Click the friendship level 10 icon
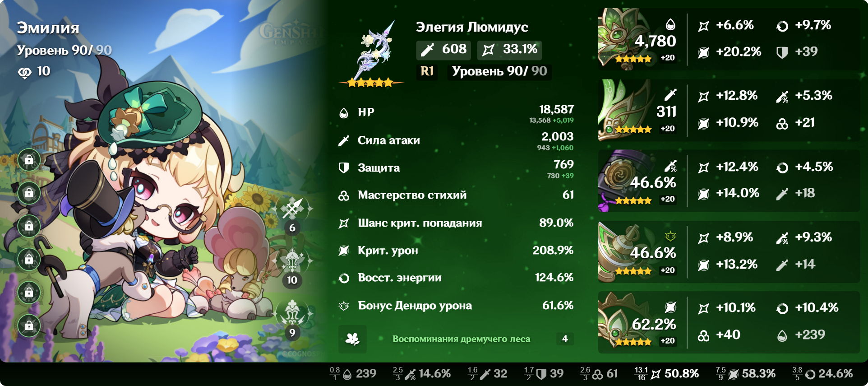The height and width of the screenshot is (386, 868). 25,72
